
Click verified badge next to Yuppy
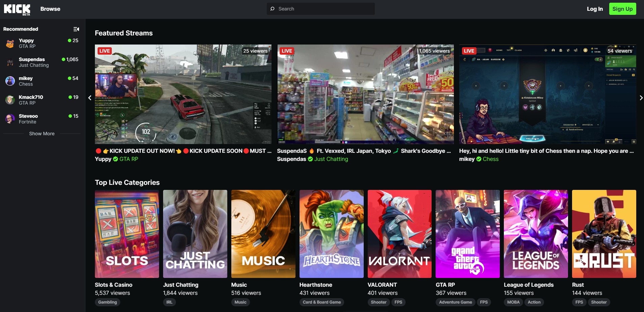coord(115,159)
